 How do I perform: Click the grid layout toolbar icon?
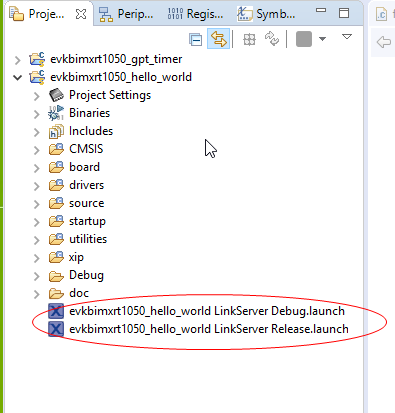(x=249, y=39)
